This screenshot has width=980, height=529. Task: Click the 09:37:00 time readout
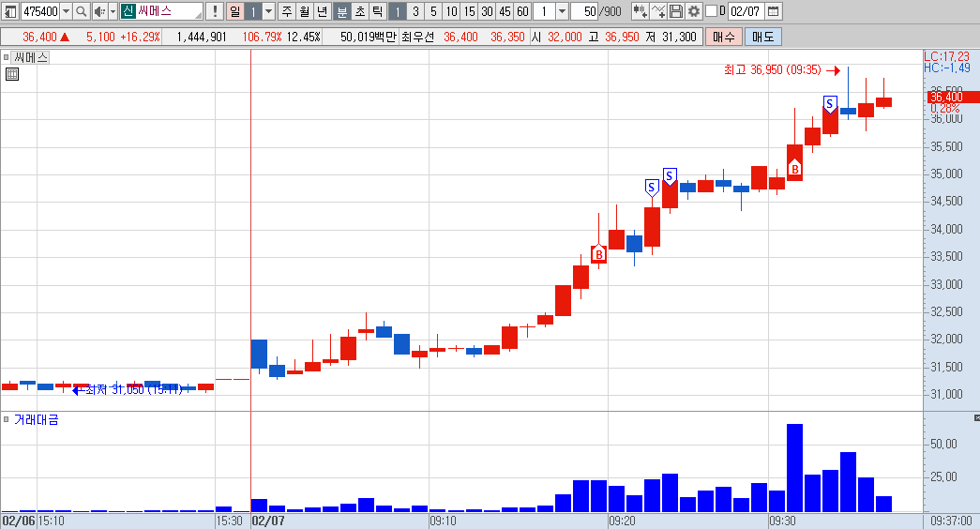951,521
